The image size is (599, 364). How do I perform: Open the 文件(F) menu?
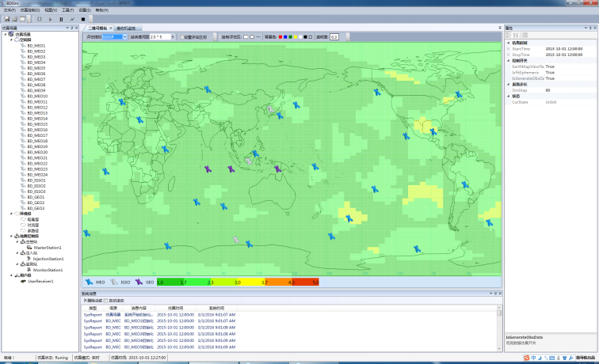coord(10,10)
